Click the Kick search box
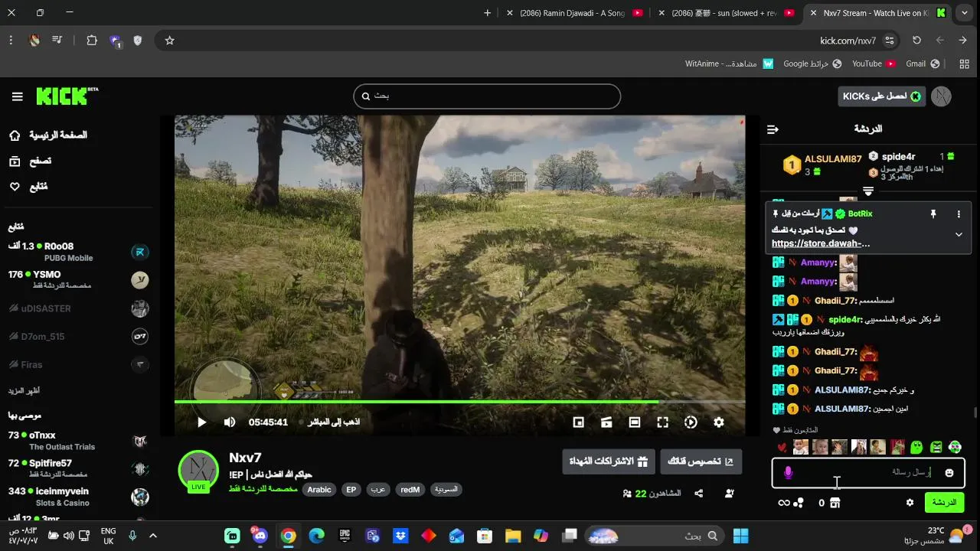Image resolution: width=980 pixels, height=551 pixels. click(487, 96)
